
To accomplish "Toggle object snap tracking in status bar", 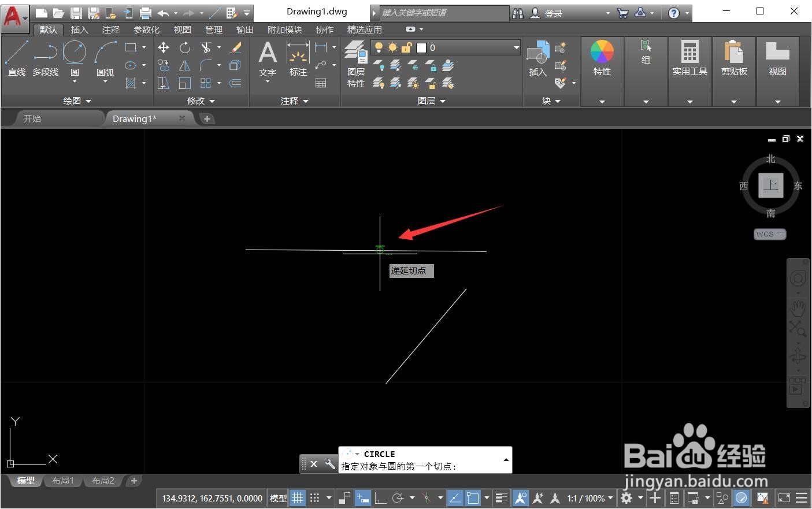I will point(455,498).
